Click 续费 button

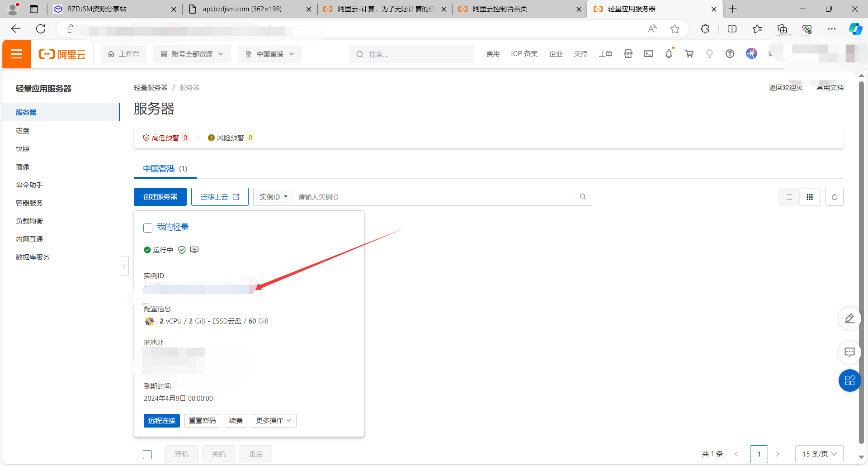click(236, 421)
